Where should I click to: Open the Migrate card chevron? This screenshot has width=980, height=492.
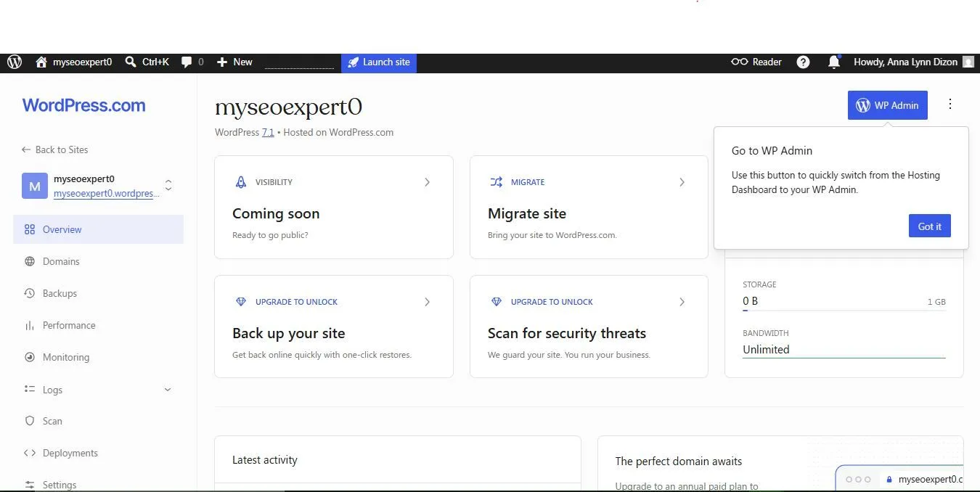(x=682, y=182)
